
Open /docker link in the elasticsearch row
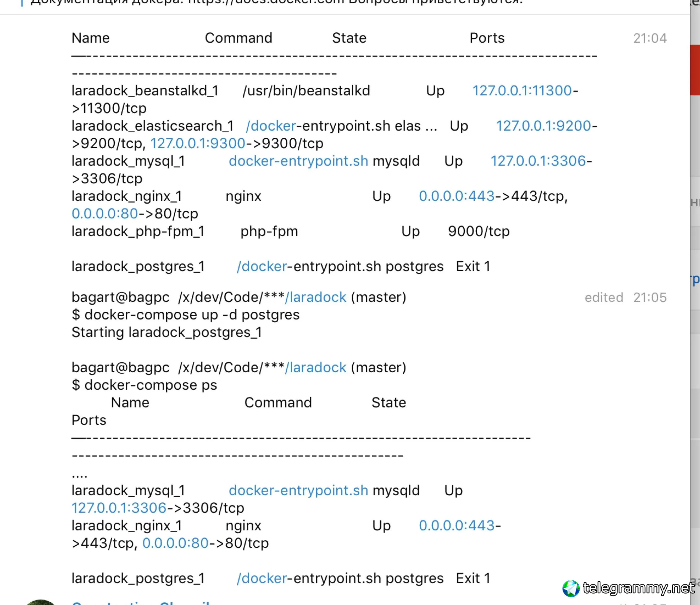click(271, 126)
